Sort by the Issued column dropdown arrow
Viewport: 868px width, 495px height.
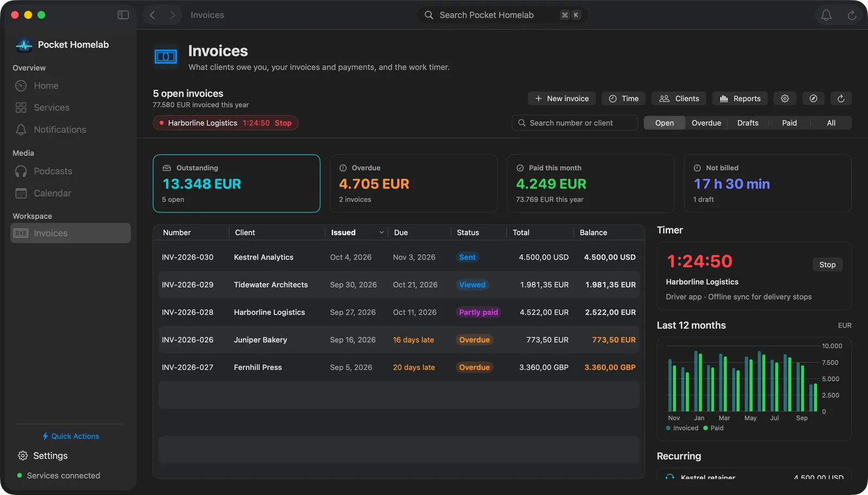point(381,233)
